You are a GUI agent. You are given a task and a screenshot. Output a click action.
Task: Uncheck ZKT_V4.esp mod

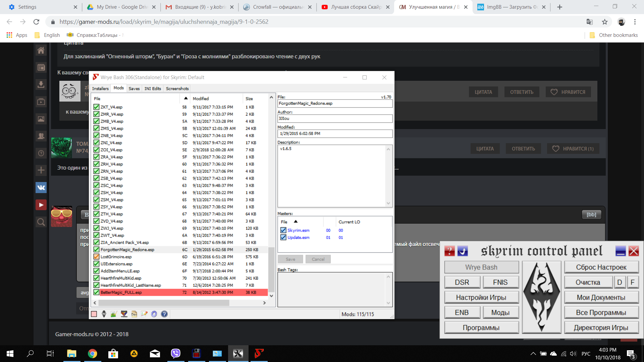pyautogui.click(x=96, y=107)
